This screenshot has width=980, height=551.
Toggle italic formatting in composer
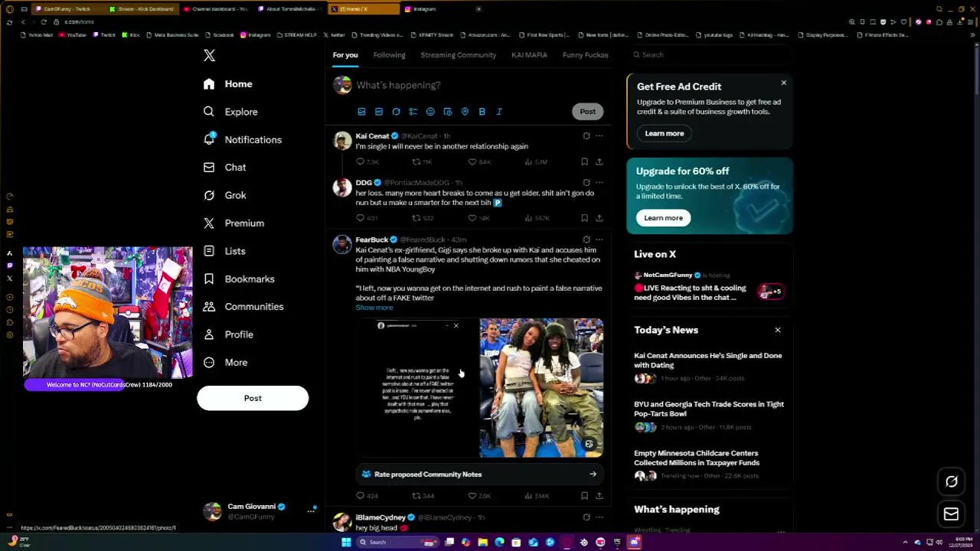[499, 112]
